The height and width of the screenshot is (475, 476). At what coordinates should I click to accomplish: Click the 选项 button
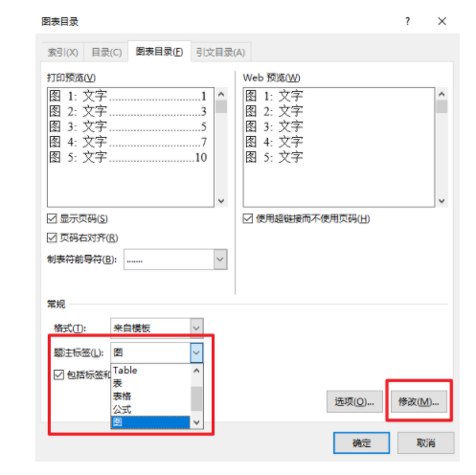pyautogui.click(x=354, y=401)
